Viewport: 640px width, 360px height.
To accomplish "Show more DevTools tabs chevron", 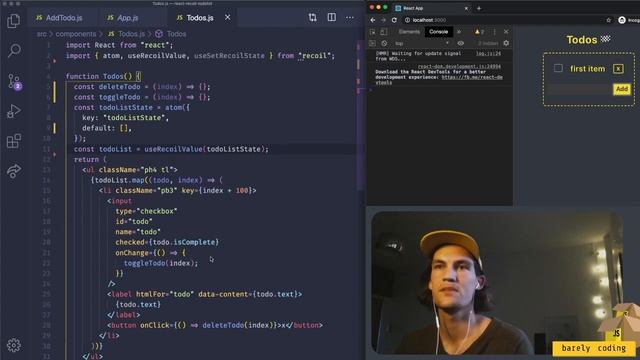I will click(x=459, y=32).
